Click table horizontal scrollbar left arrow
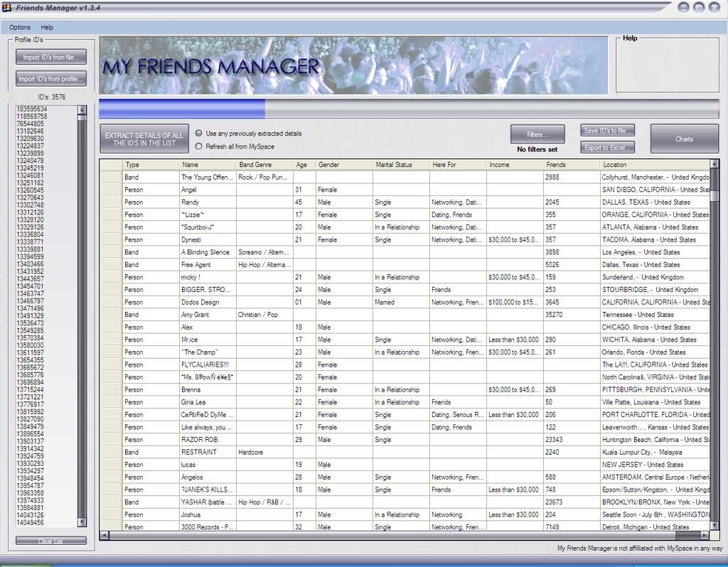This screenshot has height=567, width=728. (x=105, y=536)
